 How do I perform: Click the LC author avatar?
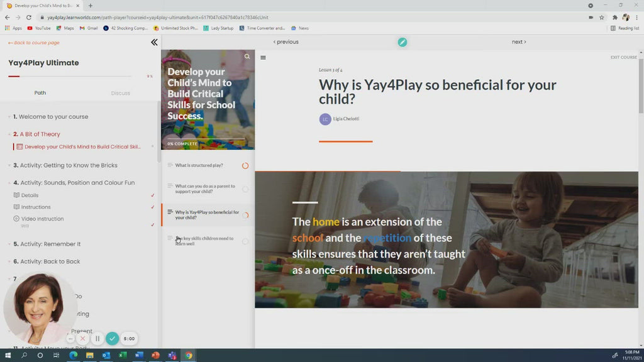coord(325,119)
